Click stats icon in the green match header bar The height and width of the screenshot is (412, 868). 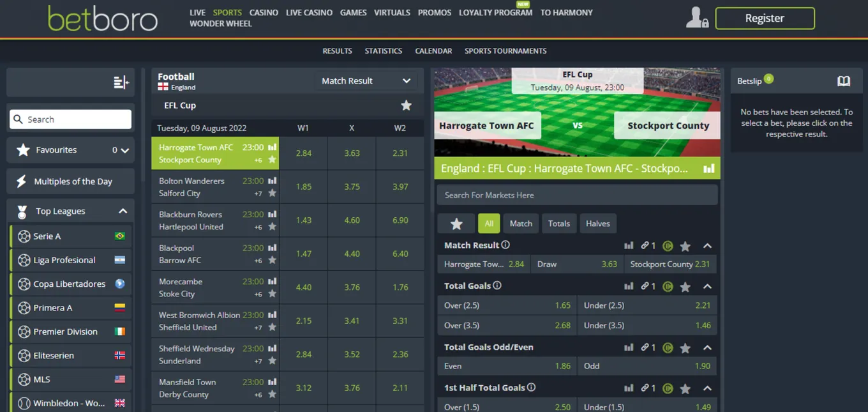[708, 169]
